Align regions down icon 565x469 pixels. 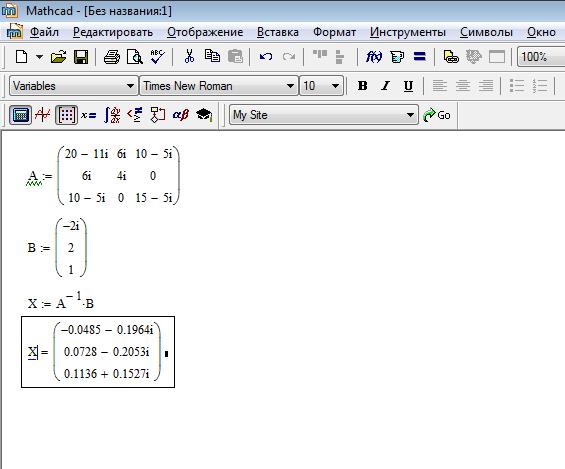coord(339,57)
